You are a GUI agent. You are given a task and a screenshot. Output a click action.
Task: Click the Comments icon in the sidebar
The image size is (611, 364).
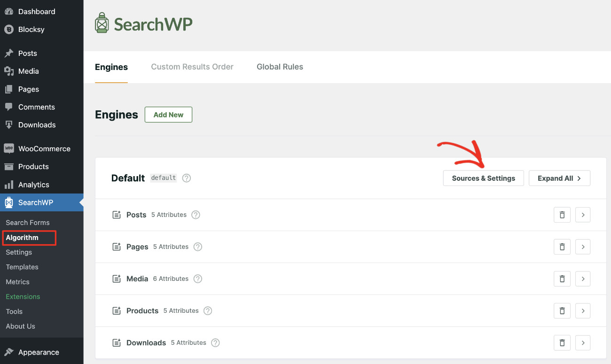(x=9, y=107)
